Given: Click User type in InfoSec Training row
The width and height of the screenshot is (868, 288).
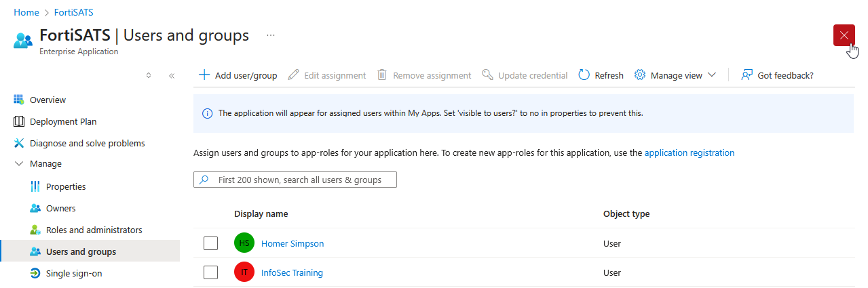Looking at the screenshot, I should (612, 272).
